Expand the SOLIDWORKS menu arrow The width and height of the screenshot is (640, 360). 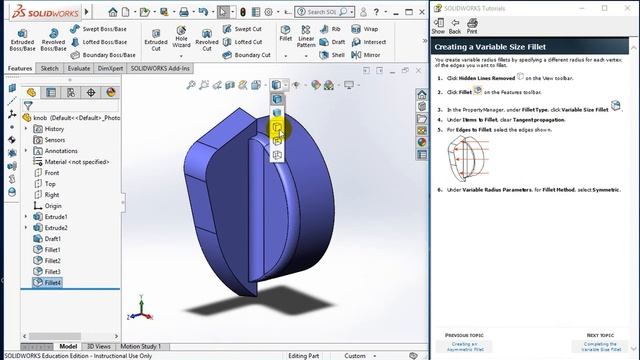click(87, 12)
